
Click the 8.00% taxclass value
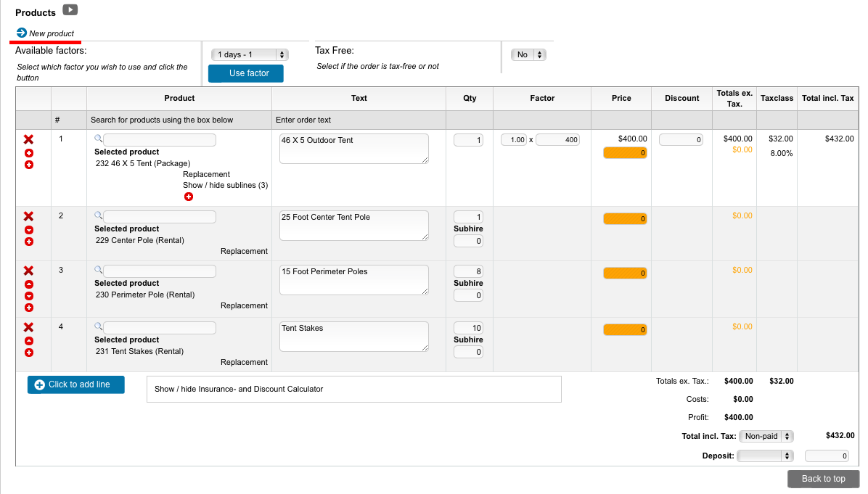[781, 154]
